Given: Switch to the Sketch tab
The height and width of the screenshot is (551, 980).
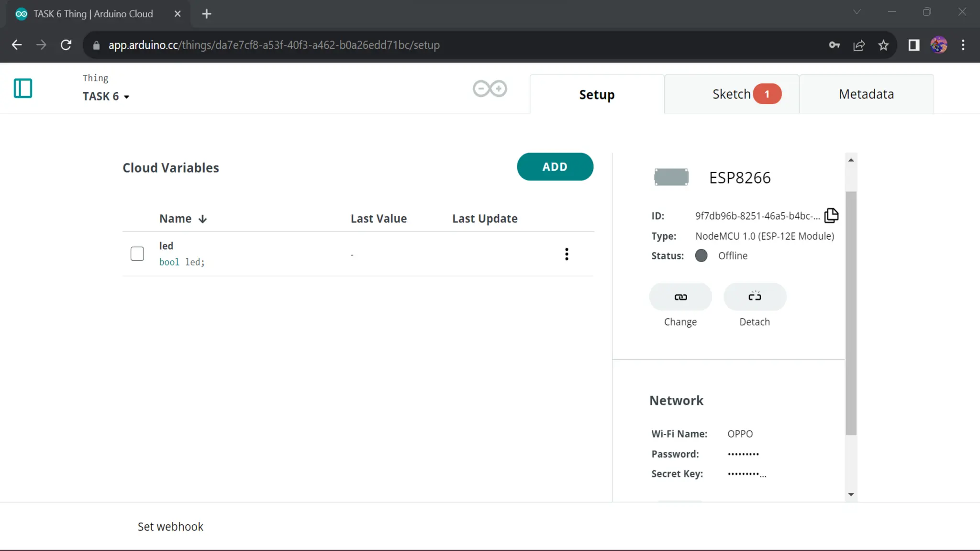Looking at the screenshot, I should (x=732, y=94).
